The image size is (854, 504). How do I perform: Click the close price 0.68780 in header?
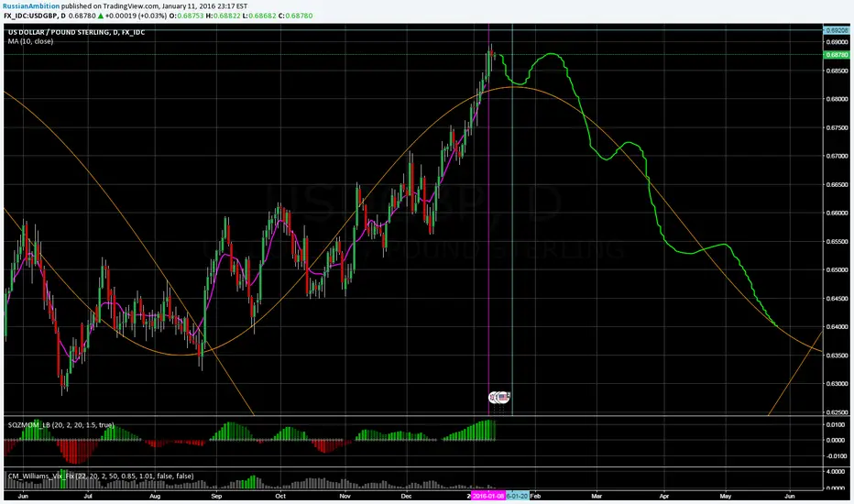(299, 16)
